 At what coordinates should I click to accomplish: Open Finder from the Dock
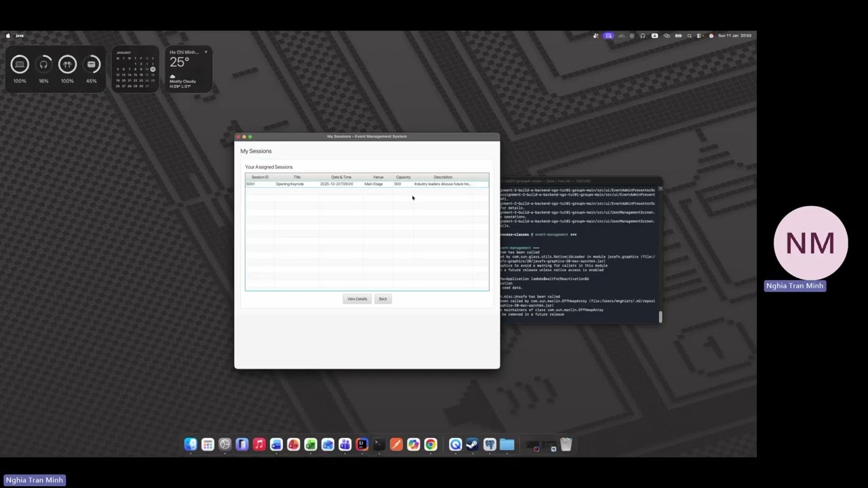[x=191, y=445]
